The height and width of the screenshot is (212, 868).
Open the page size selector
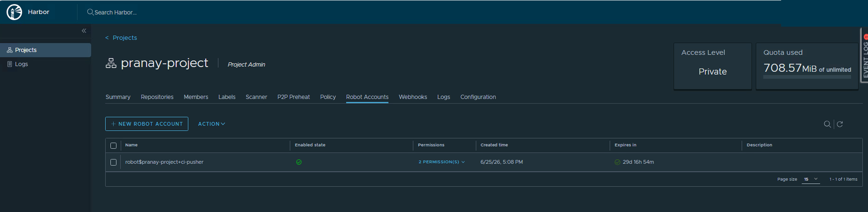click(811, 179)
